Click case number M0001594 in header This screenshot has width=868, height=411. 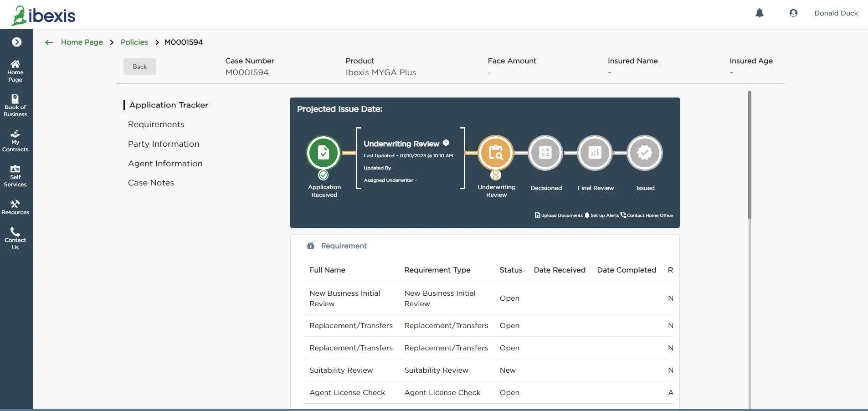[x=247, y=72]
